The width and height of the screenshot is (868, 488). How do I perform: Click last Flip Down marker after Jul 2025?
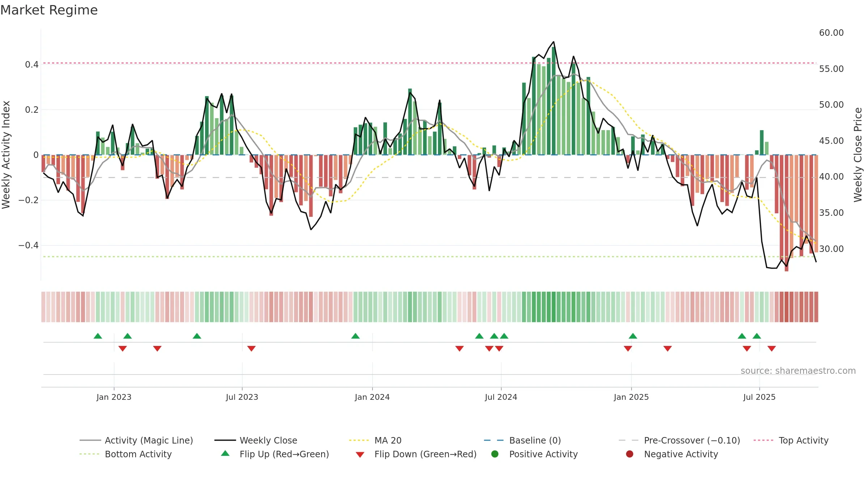[771, 348]
